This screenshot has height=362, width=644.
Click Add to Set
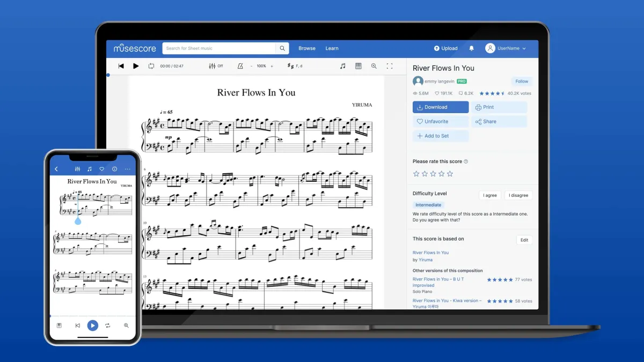tap(441, 136)
